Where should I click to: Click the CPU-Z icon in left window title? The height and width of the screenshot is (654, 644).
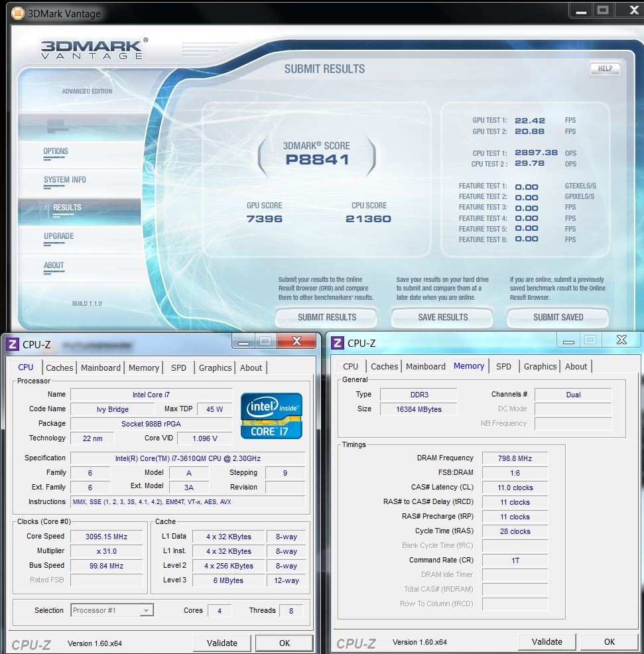tap(12, 344)
